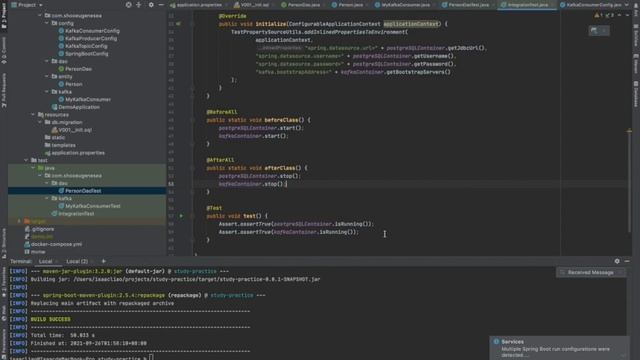Show hidden editor tabs dropdown arrow
Viewport: 640px width, 360px height.
click(627, 5)
